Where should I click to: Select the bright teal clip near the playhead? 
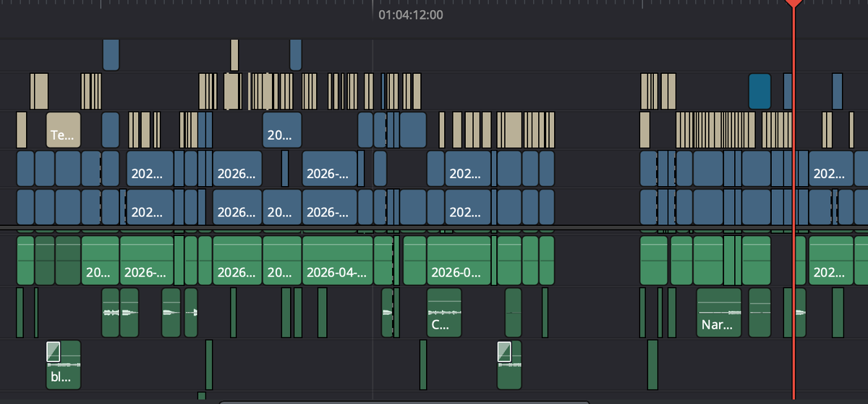click(x=759, y=91)
